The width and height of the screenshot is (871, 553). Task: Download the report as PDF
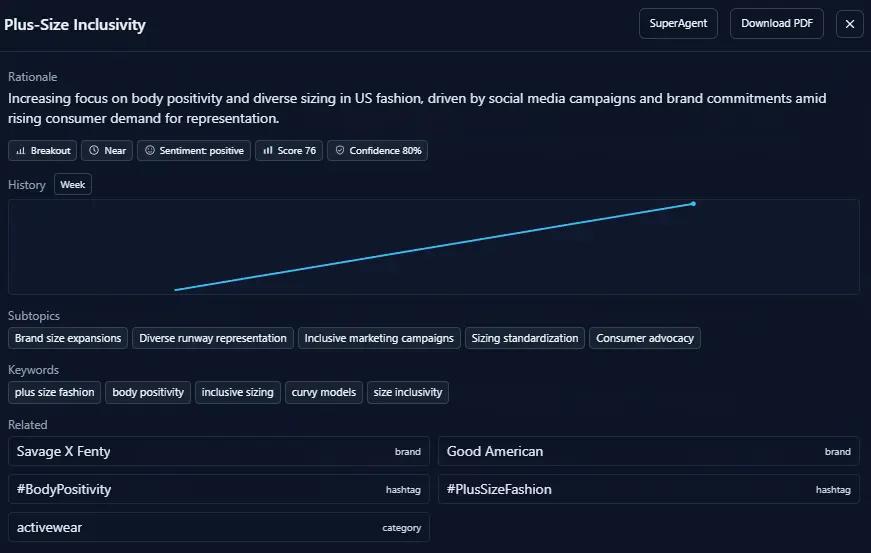click(776, 24)
